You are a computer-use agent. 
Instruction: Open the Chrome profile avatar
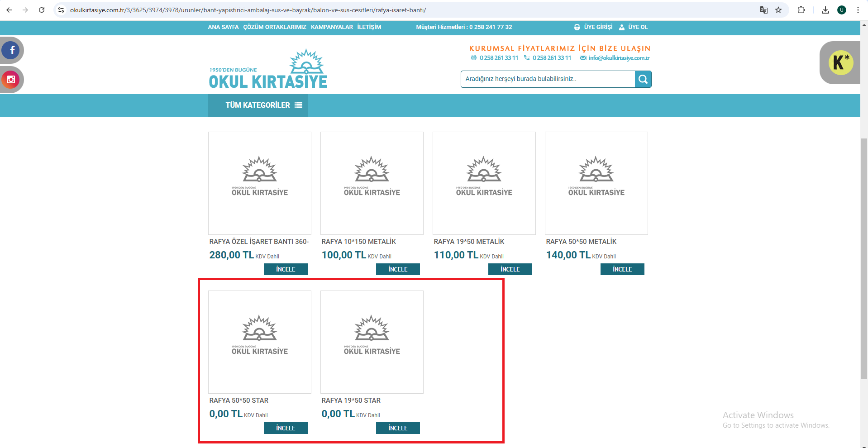pos(842,10)
